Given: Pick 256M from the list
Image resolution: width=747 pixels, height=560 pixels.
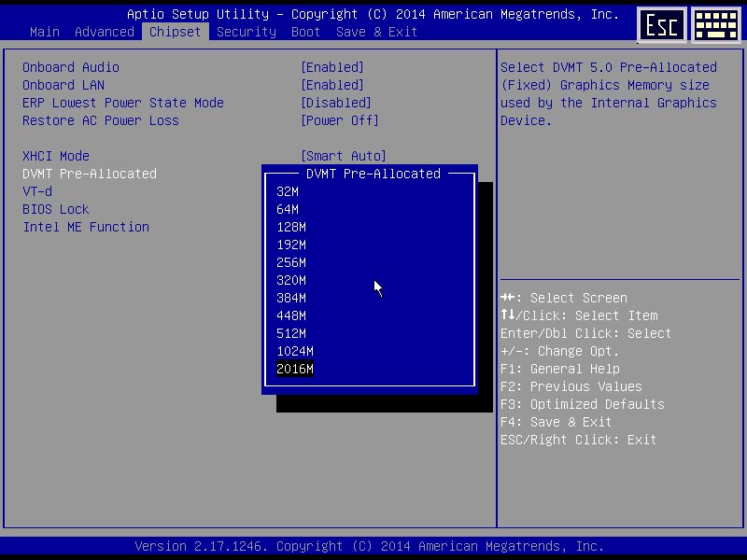Looking at the screenshot, I should (x=291, y=263).
